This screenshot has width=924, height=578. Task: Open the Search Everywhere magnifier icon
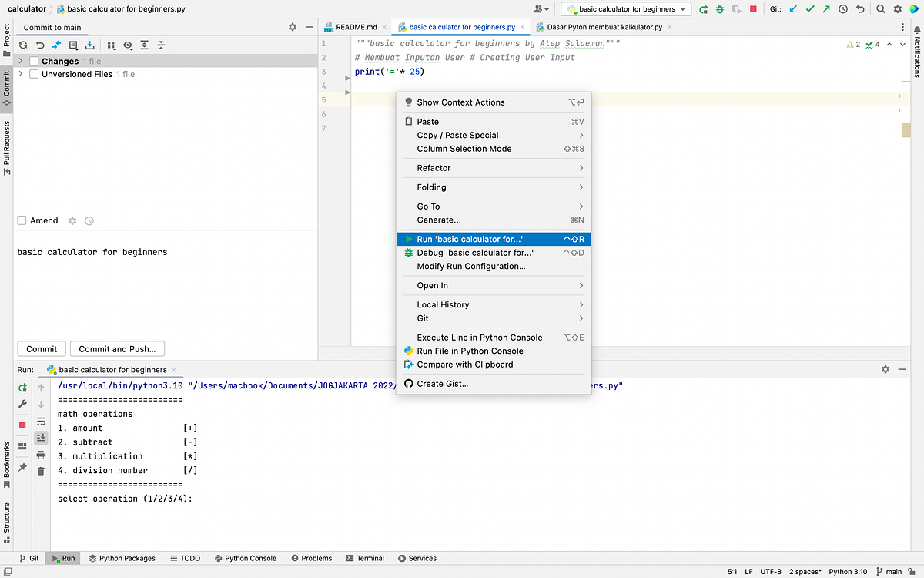click(x=880, y=8)
